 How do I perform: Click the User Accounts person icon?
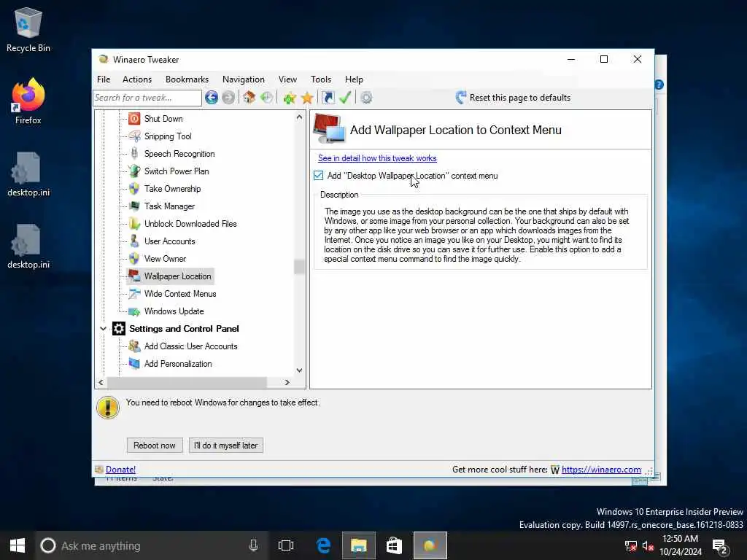coord(134,241)
